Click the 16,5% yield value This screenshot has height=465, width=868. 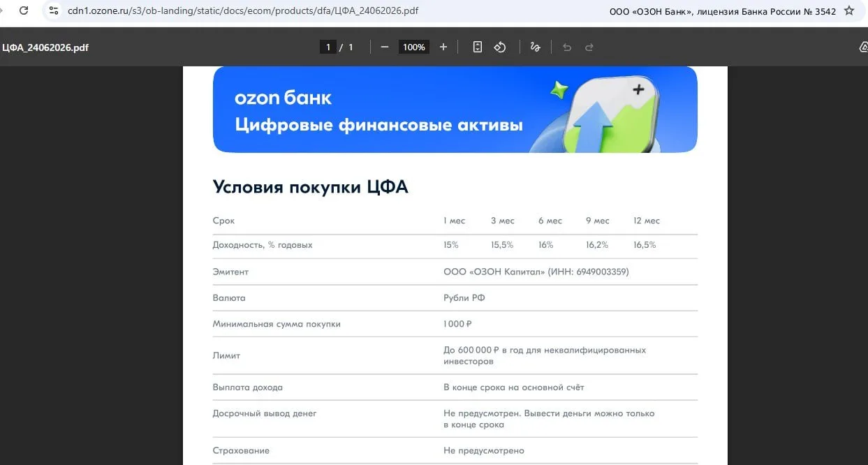coord(645,245)
